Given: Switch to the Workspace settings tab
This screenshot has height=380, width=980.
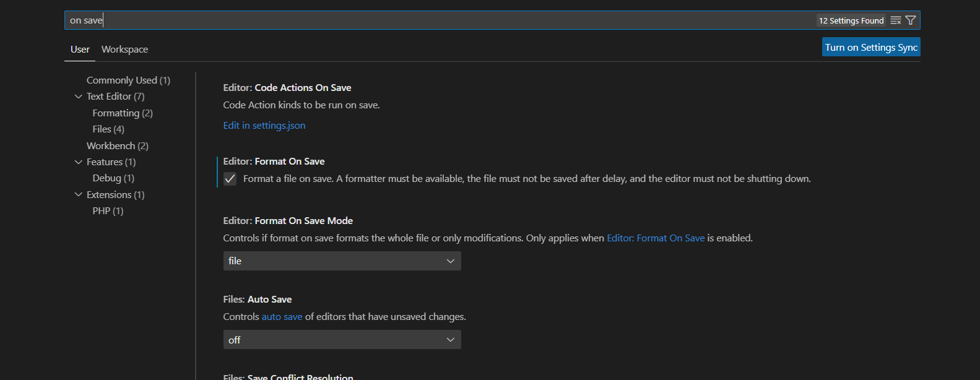Looking at the screenshot, I should point(124,50).
